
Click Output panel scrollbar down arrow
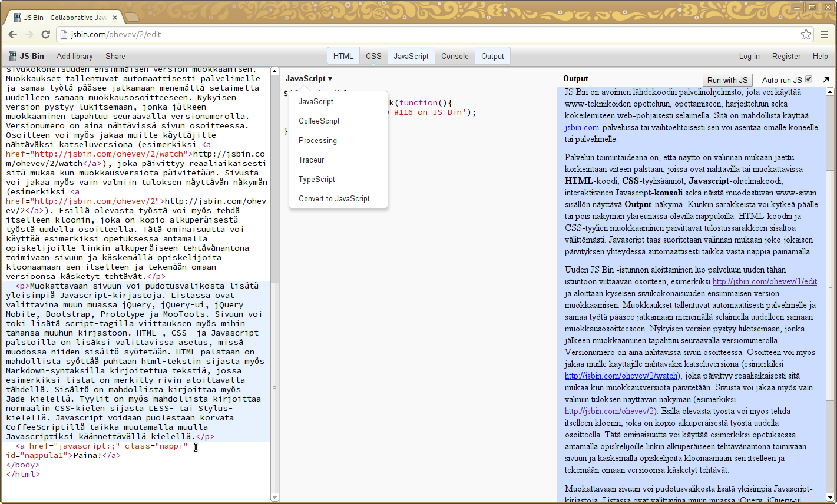pyautogui.click(x=831, y=497)
